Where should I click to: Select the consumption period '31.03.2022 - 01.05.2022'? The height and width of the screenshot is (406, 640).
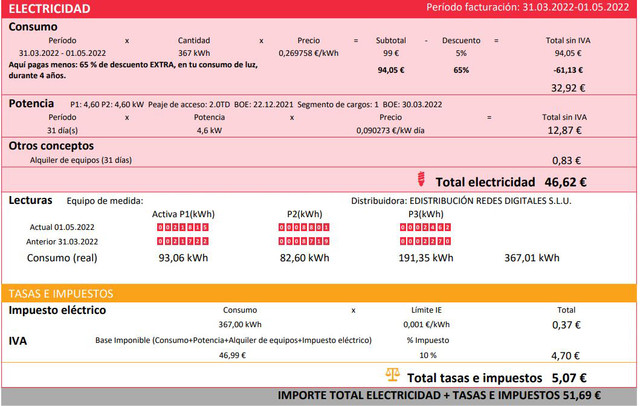click(62, 53)
